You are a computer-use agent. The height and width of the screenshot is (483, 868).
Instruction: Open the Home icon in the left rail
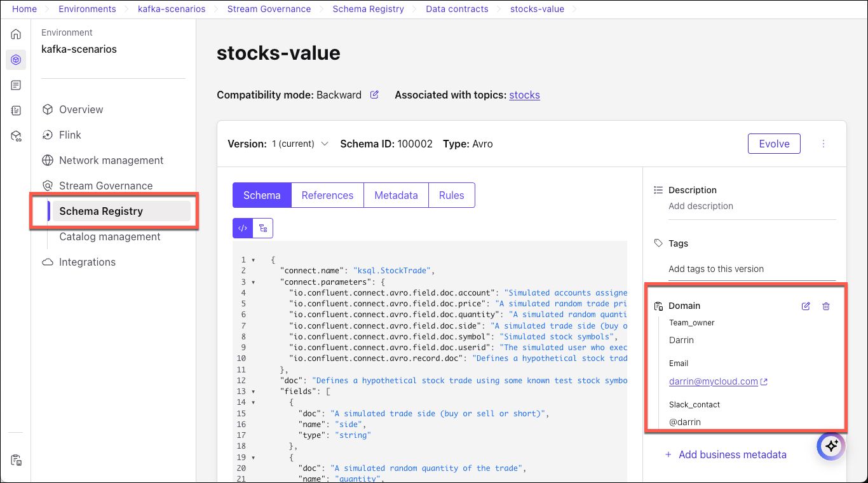(15, 34)
